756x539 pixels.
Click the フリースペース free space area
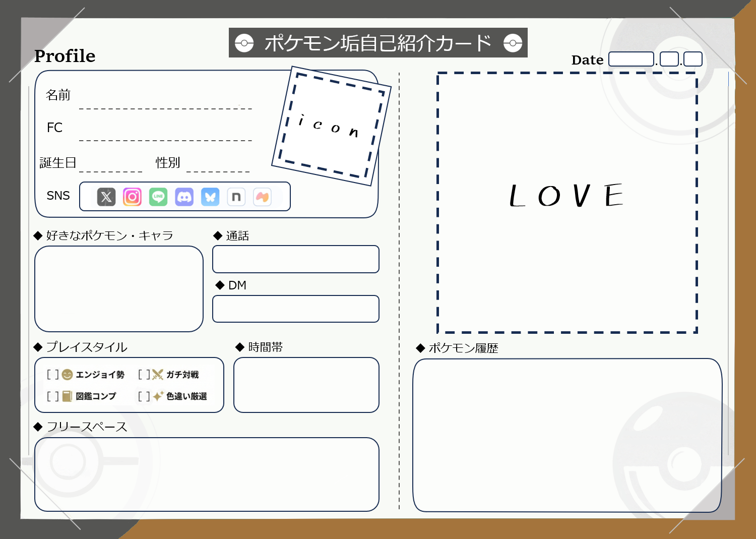point(207,474)
